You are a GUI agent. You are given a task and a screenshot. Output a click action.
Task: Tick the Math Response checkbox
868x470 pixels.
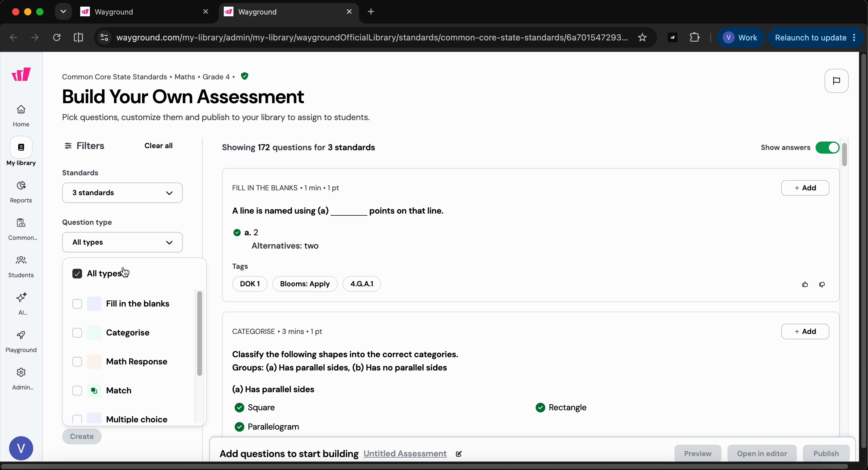point(77,362)
